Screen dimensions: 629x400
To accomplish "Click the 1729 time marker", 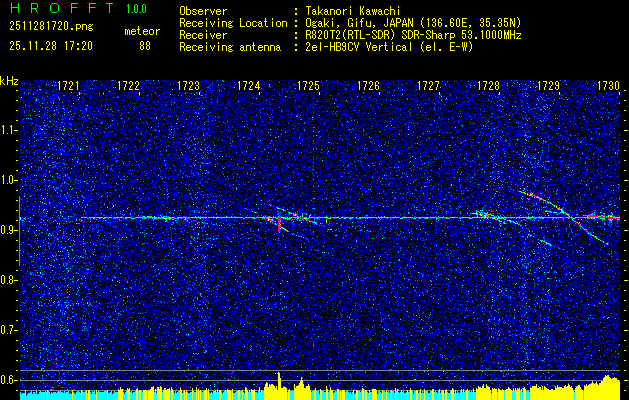I will click(548, 85).
